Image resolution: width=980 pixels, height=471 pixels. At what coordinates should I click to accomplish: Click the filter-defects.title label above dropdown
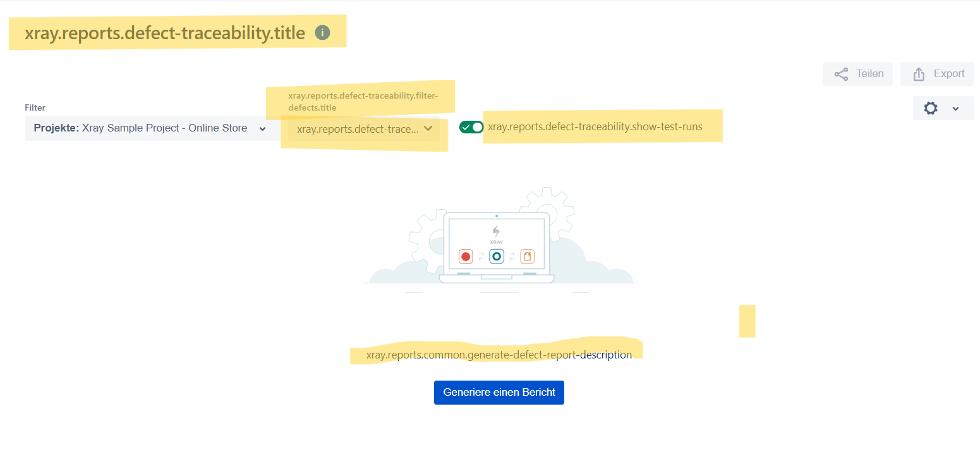[x=362, y=102]
